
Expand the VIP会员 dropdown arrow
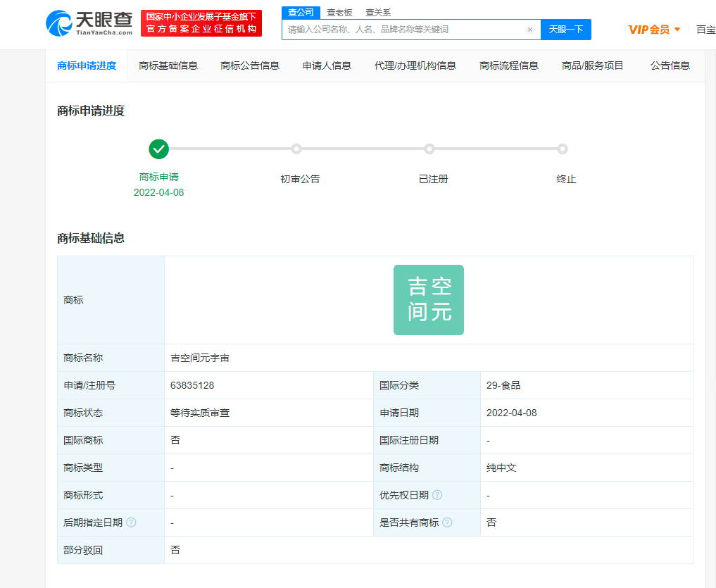point(677,30)
